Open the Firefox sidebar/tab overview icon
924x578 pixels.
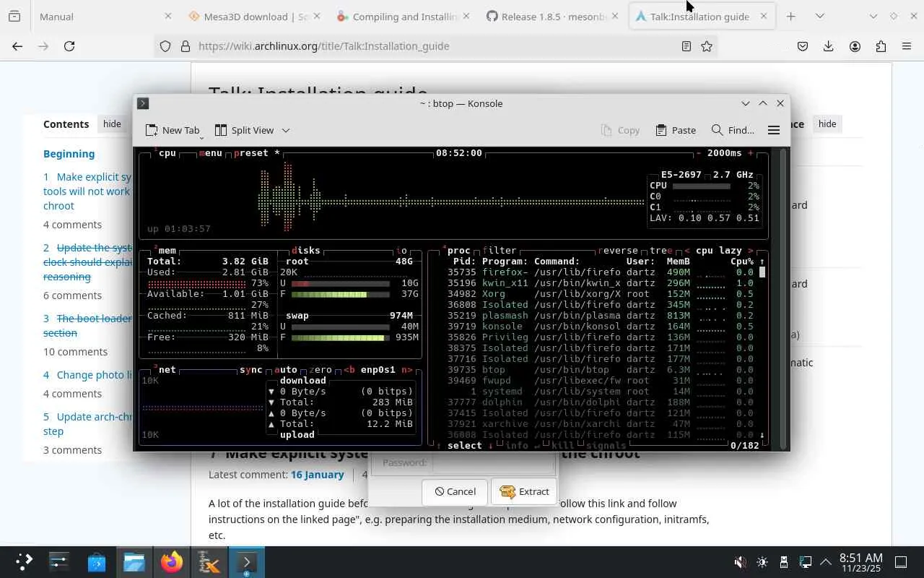14,16
